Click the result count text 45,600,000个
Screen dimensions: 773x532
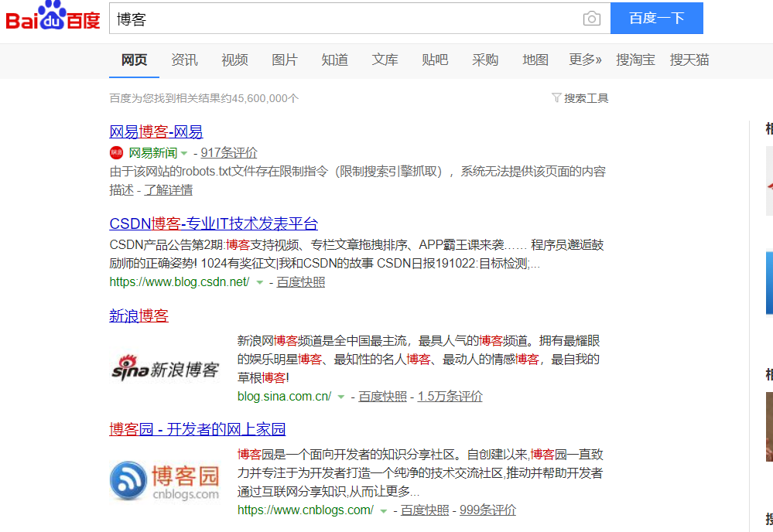pos(265,98)
